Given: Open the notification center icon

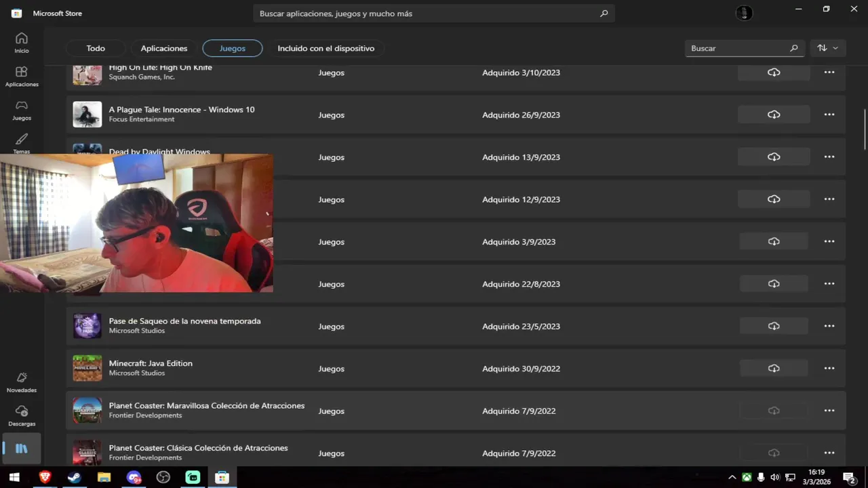Looking at the screenshot, I should [x=848, y=477].
